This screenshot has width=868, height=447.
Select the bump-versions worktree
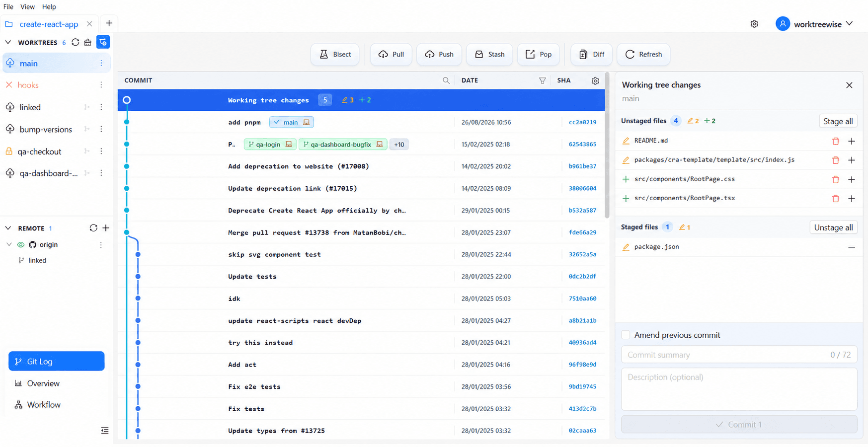(x=46, y=129)
